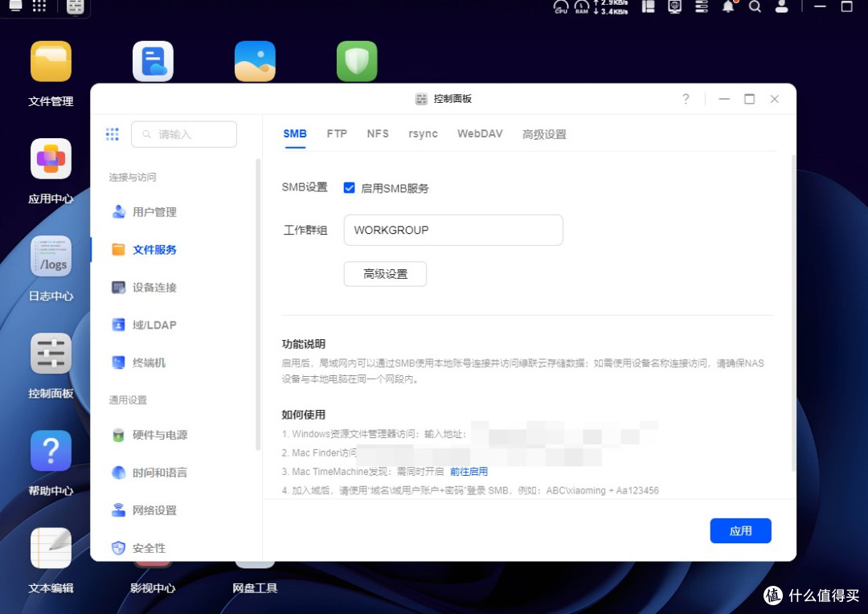The width and height of the screenshot is (868, 614).
Task: Click the 控制面板 window title text
Action: coord(452,99)
